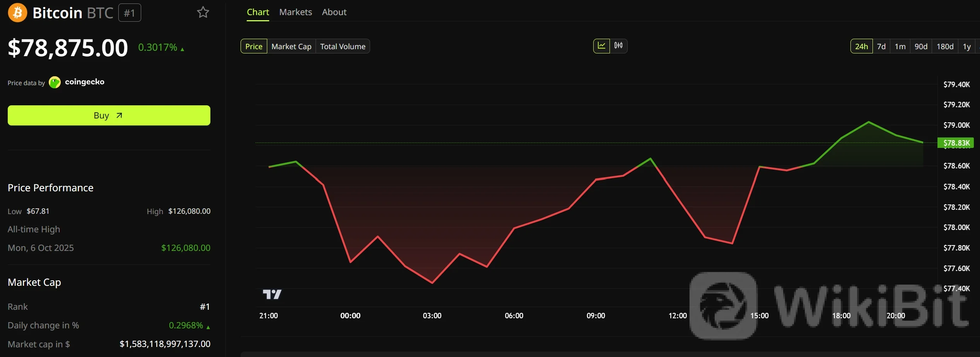Click the green $126,080.00 all-time high value
Image resolution: width=980 pixels, height=357 pixels.
click(186, 248)
